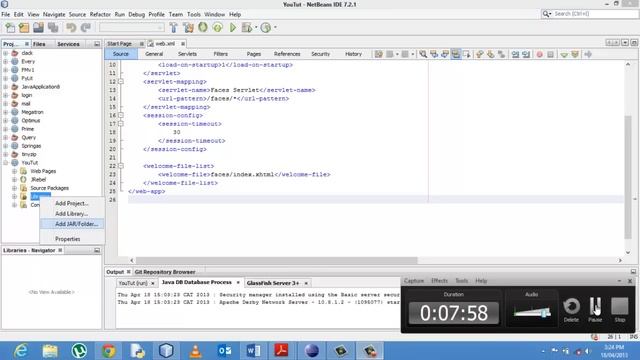Screen dimensions: 640x360
Task: Click the Debug Project toolbar icon
Action: [x=247, y=28]
